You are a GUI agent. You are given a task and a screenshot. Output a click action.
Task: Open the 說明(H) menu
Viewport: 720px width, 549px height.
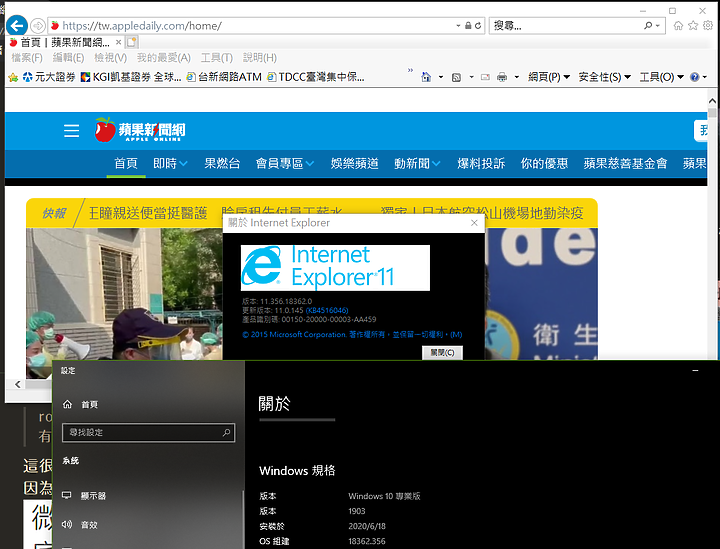click(260, 58)
